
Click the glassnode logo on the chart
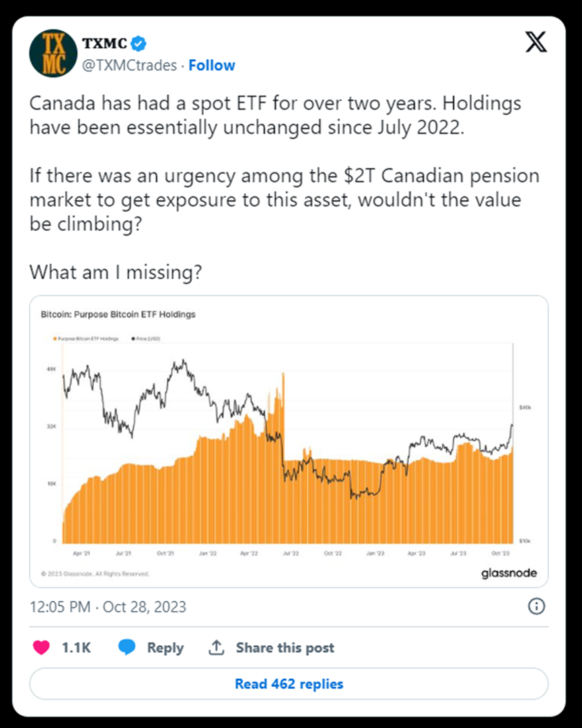click(x=509, y=574)
